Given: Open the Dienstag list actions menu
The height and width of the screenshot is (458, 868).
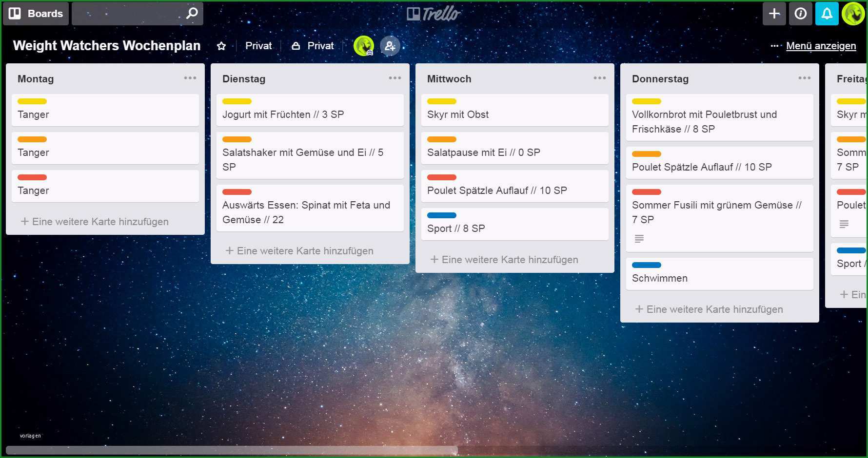Looking at the screenshot, I should pos(395,78).
